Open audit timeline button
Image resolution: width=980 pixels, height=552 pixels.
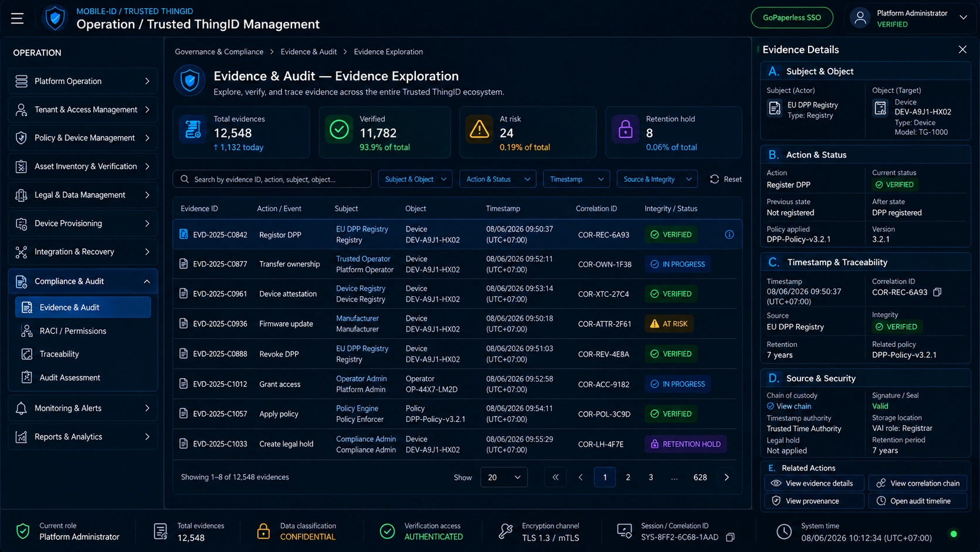pyautogui.click(x=917, y=501)
